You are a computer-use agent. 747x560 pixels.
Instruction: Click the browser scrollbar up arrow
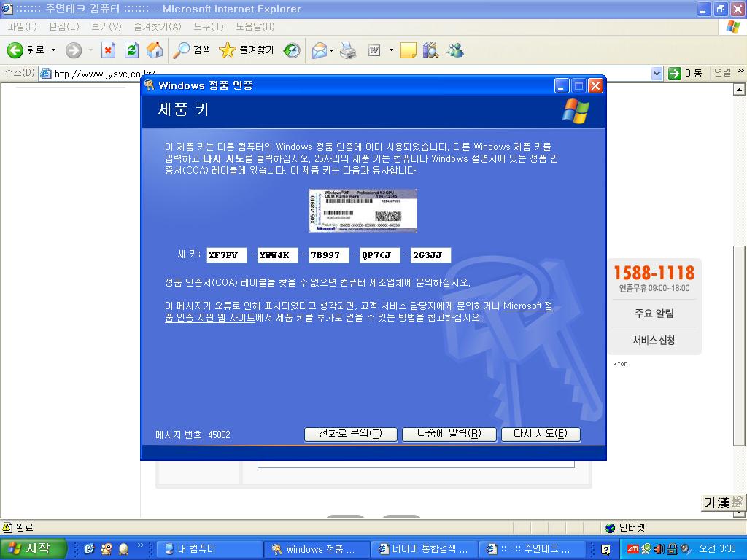(x=739, y=89)
